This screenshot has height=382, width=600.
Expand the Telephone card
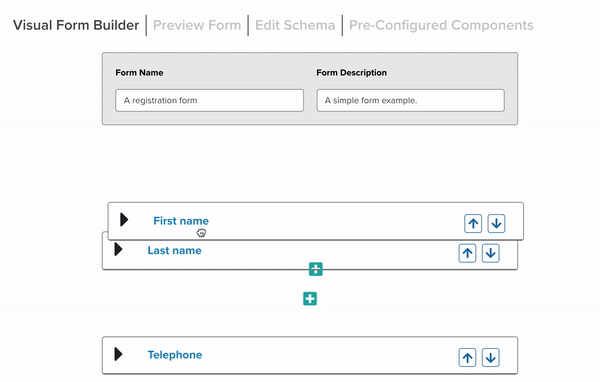point(118,354)
